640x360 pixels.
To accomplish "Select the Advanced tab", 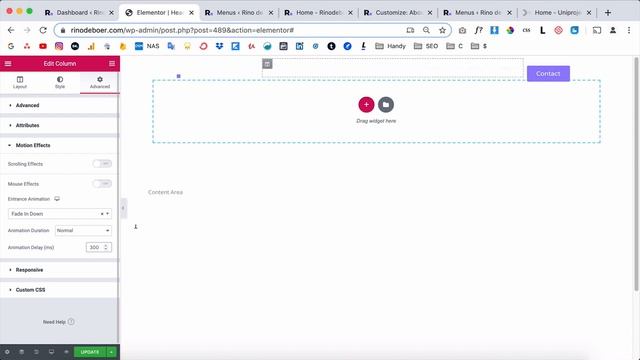I will [100, 82].
